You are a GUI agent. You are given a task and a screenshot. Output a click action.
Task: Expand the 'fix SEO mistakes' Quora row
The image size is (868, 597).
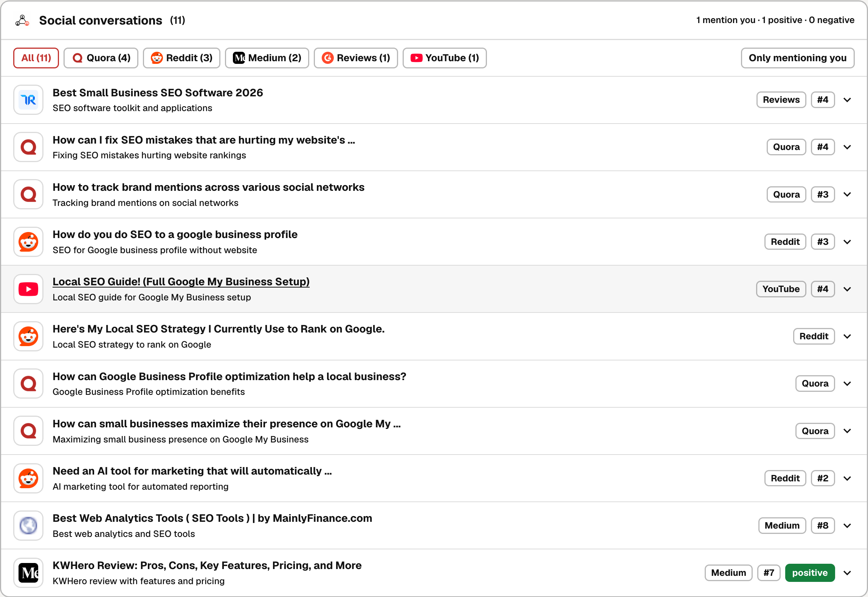pos(847,147)
